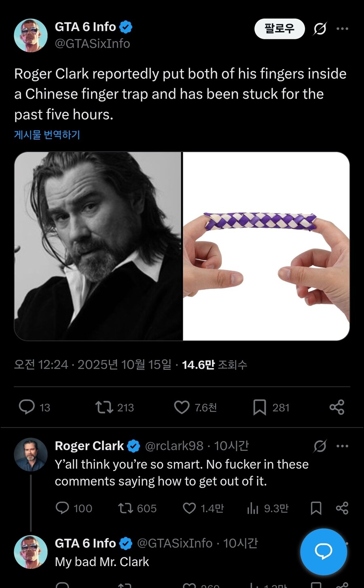Translate the post using 게시물 번역하기
The width and height of the screenshot is (364, 588).
click(47, 135)
